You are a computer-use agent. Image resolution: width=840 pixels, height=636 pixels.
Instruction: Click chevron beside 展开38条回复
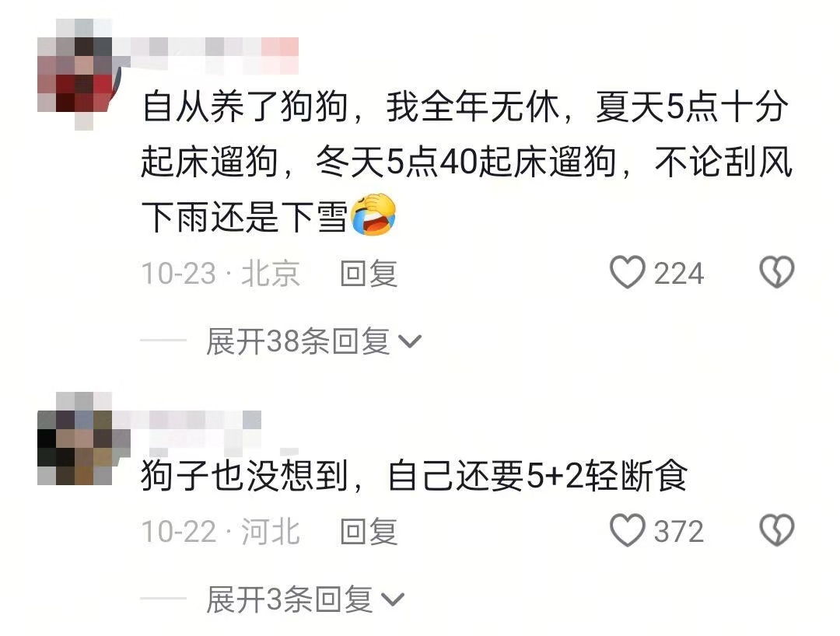click(x=411, y=342)
